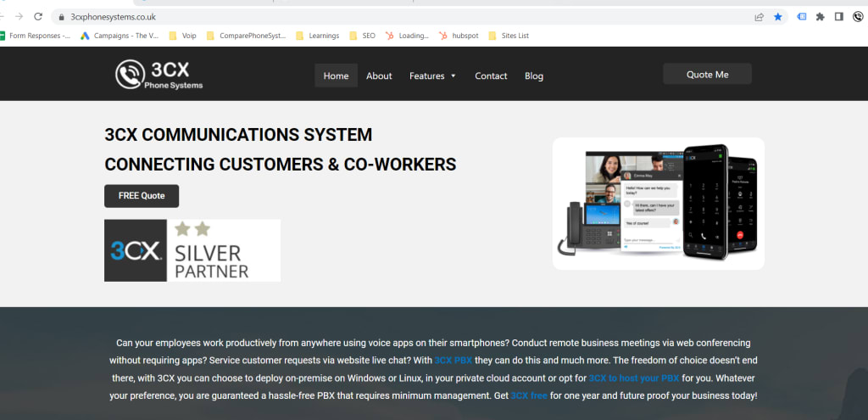The image size is (868, 420).
Task: Expand Features dropdown arrow
Action: click(x=453, y=76)
